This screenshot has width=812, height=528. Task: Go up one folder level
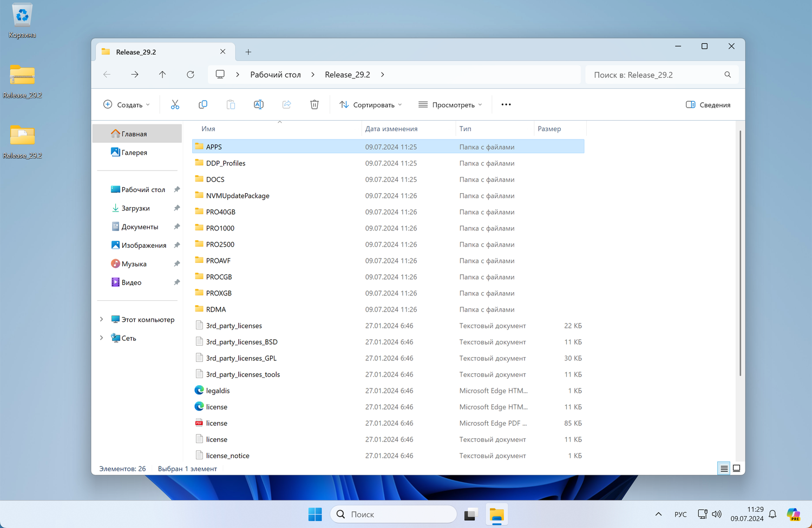click(162, 75)
